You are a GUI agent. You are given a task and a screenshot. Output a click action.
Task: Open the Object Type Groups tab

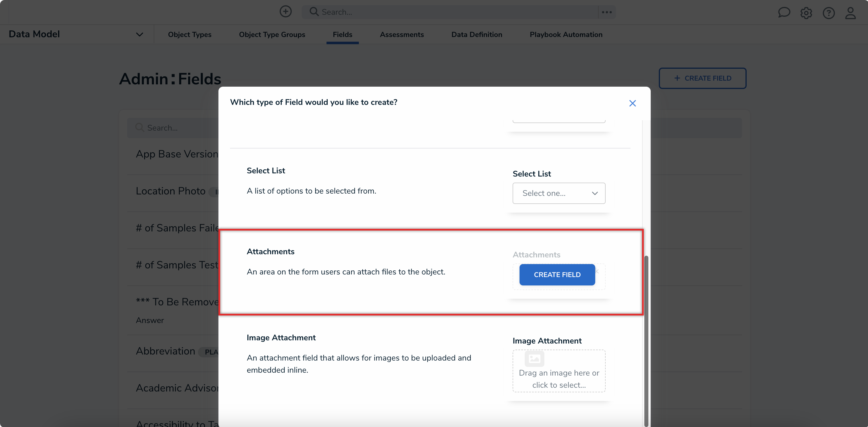click(x=272, y=34)
